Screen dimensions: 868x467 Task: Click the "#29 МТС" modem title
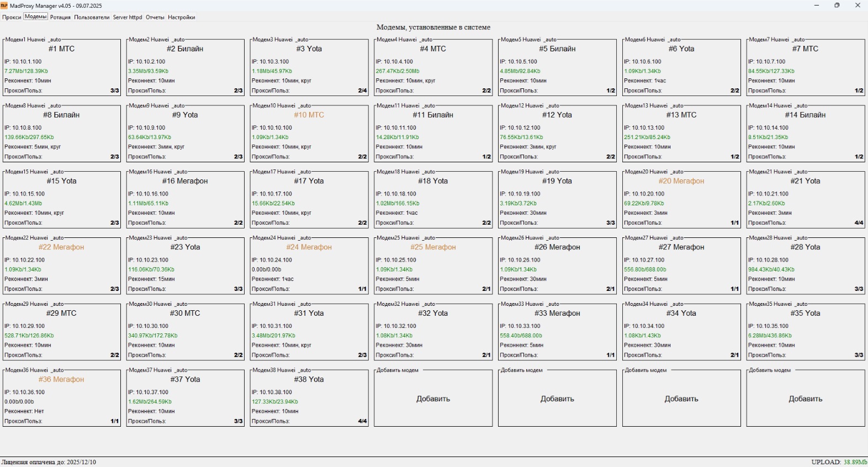pyautogui.click(x=61, y=313)
